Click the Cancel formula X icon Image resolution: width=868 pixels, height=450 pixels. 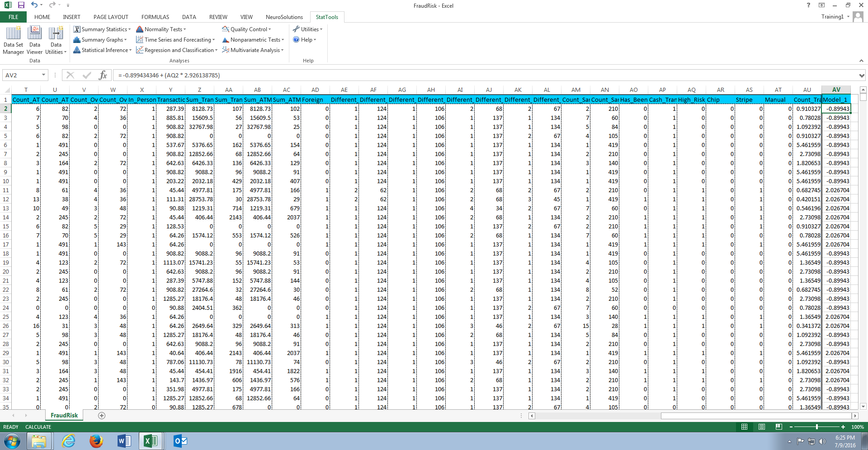(x=70, y=75)
